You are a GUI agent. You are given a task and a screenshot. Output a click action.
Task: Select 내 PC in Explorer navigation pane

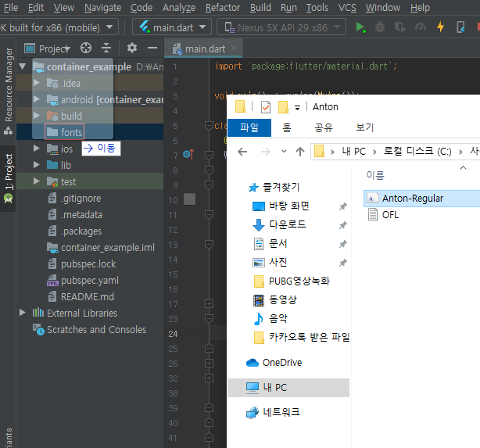point(288,388)
